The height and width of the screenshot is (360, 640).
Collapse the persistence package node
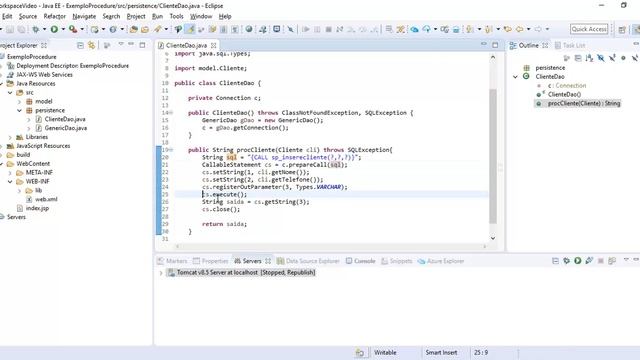click(19, 111)
